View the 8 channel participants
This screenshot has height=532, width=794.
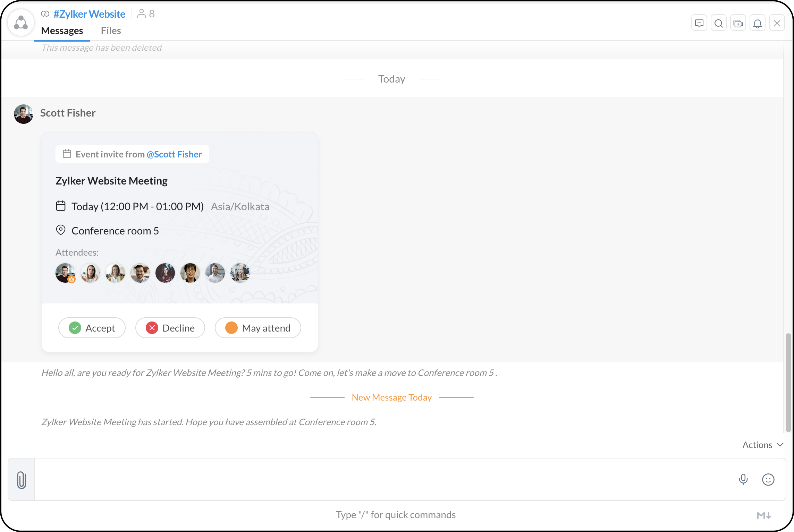[146, 14]
